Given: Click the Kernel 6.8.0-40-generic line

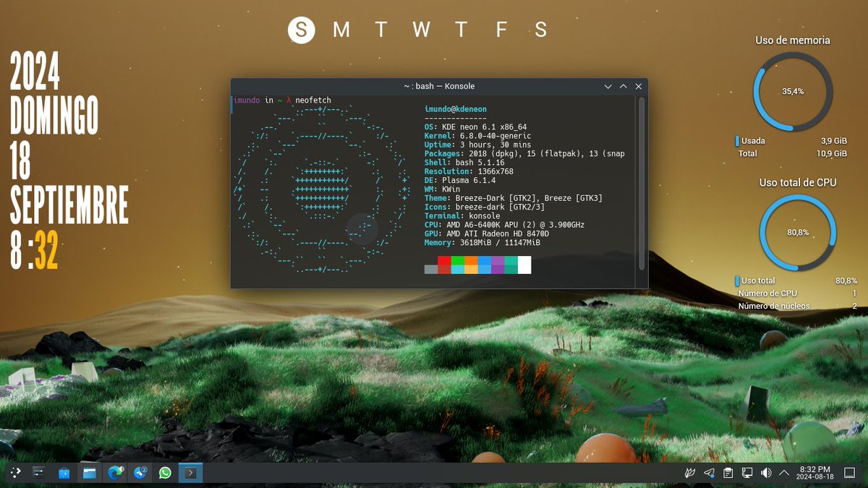Looking at the screenshot, I should [x=478, y=136].
